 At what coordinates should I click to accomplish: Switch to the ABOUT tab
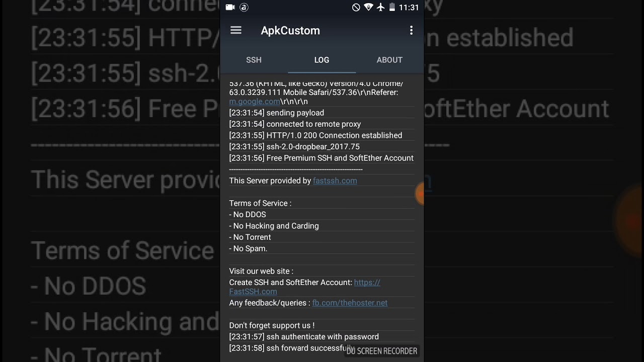pyautogui.click(x=389, y=60)
